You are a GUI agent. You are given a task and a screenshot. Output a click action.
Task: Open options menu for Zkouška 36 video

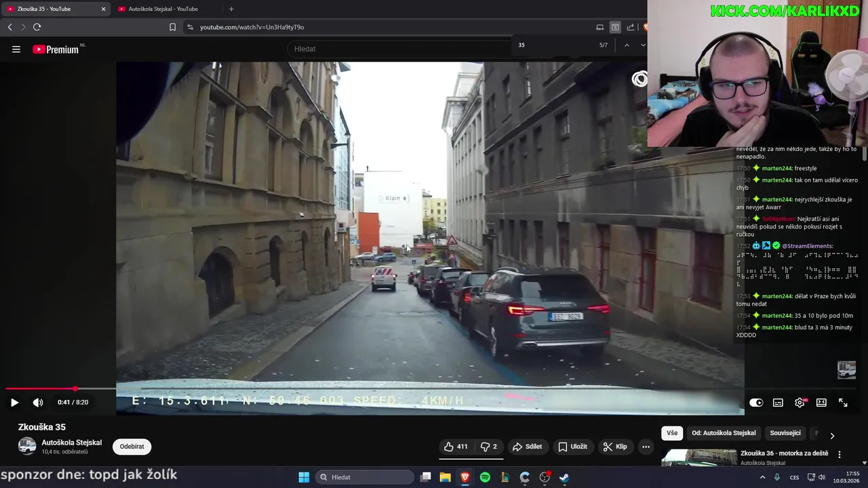tap(840, 455)
